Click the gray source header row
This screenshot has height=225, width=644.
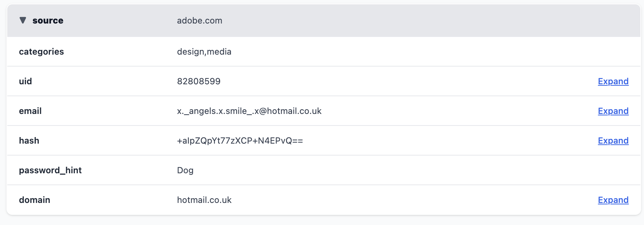tap(398, 21)
